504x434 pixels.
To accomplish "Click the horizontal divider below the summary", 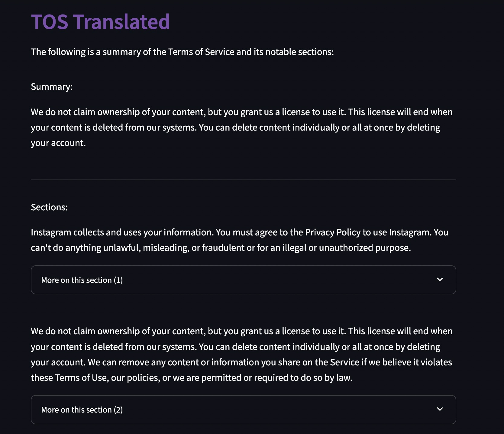I will [243, 180].
